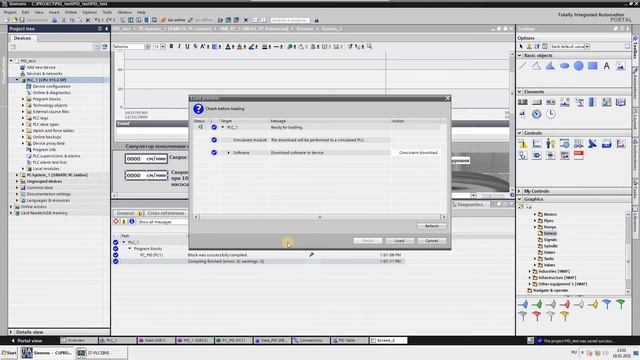Toggle the PLC_1 checkmark in Load preview
The image size is (640, 360).
pyautogui.click(x=214, y=127)
